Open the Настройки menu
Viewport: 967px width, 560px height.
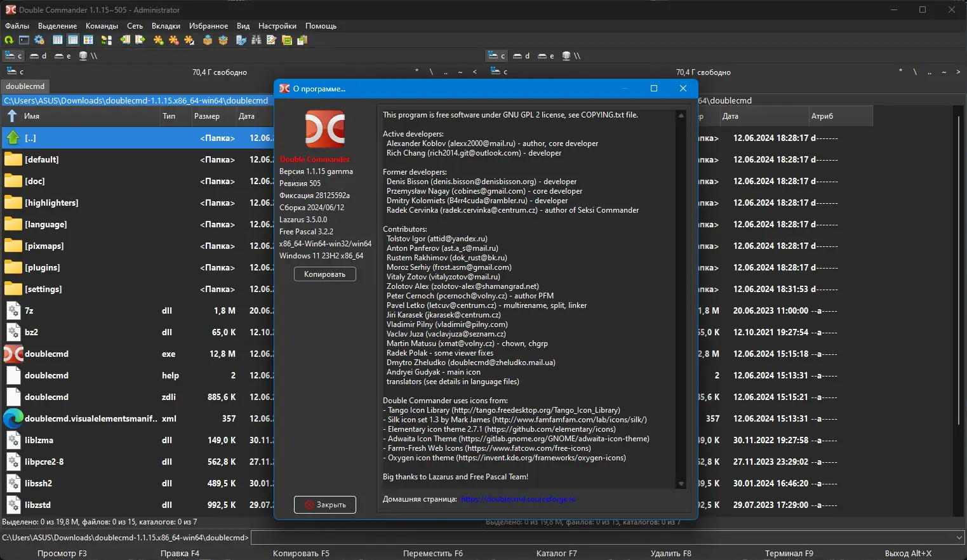point(277,26)
